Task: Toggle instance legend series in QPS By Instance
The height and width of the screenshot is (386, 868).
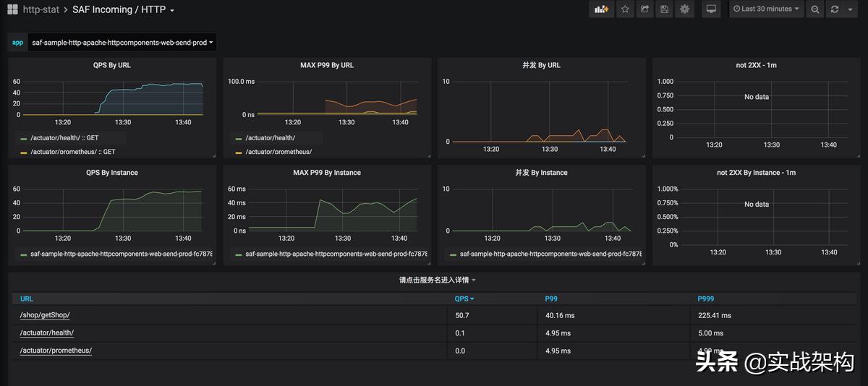Action: (116, 254)
